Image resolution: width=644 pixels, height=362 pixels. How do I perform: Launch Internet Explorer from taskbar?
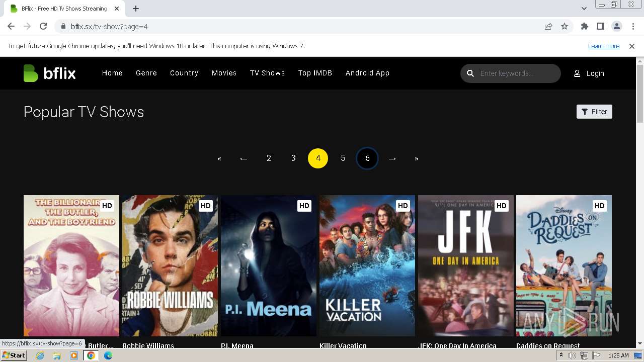click(40, 355)
